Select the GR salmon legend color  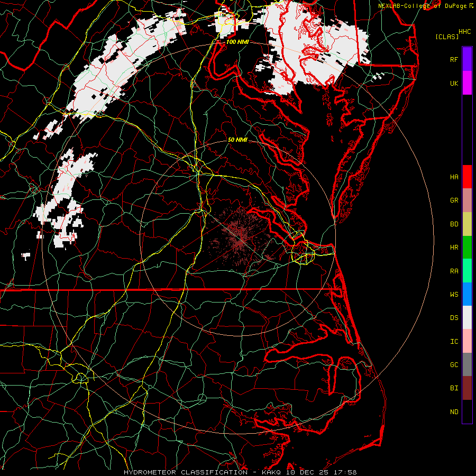point(467,200)
